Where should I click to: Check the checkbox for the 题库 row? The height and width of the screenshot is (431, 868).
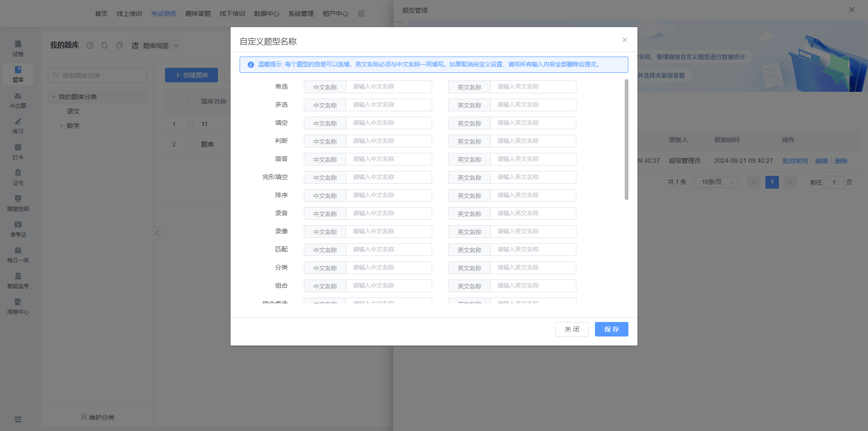coord(191,144)
